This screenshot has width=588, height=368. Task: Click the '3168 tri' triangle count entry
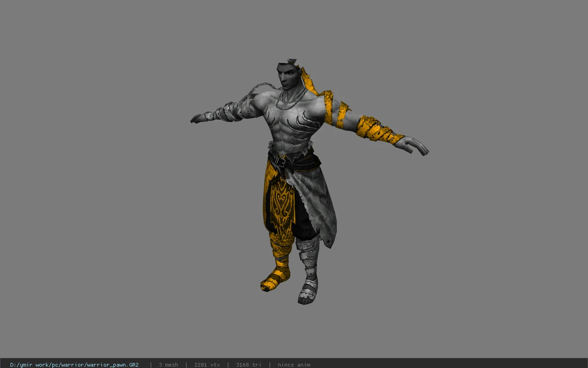pyautogui.click(x=249, y=365)
